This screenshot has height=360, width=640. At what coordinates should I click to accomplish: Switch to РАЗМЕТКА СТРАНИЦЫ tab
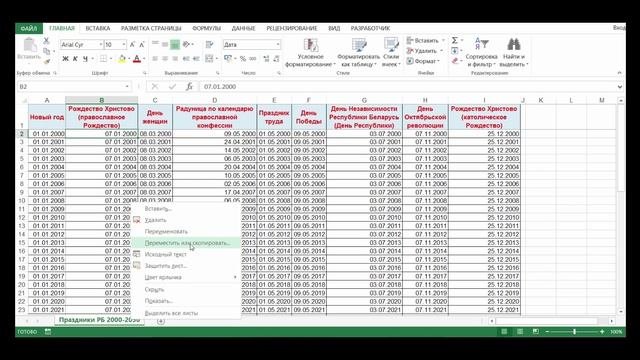[151, 28]
